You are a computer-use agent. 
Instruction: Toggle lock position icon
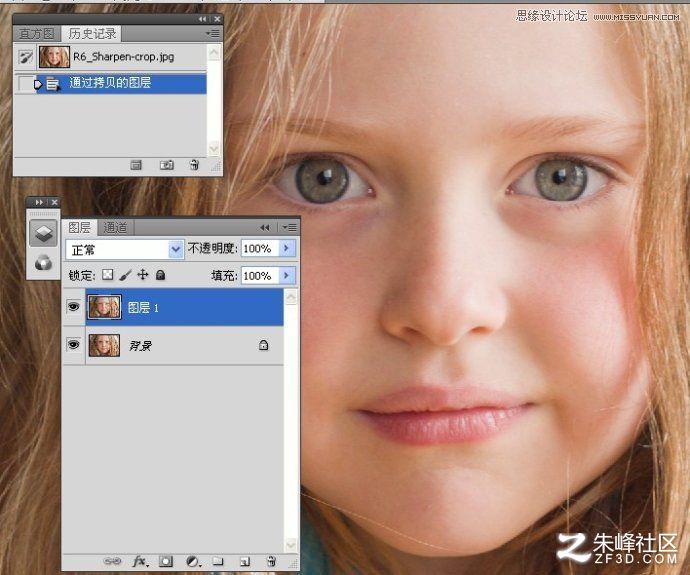tap(143, 275)
